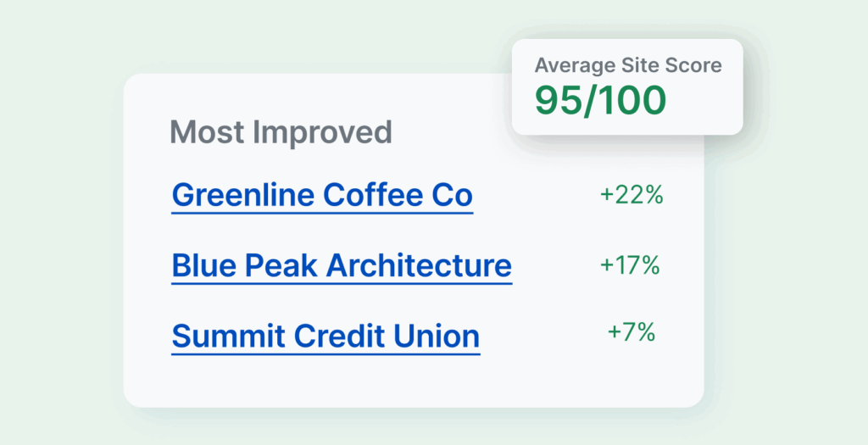Image resolution: width=868 pixels, height=445 pixels.
Task: Follow the Summit Credit Union link
Action: [x=325, y=336]
